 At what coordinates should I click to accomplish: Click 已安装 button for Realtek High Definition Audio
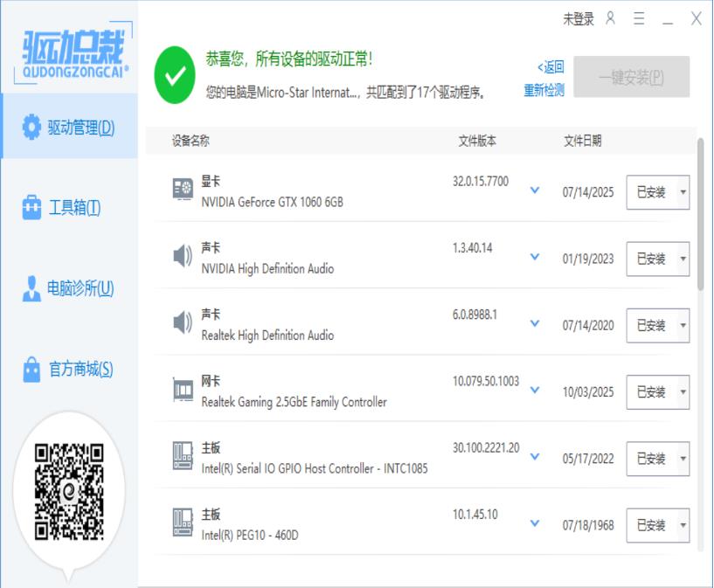(651, 325)
